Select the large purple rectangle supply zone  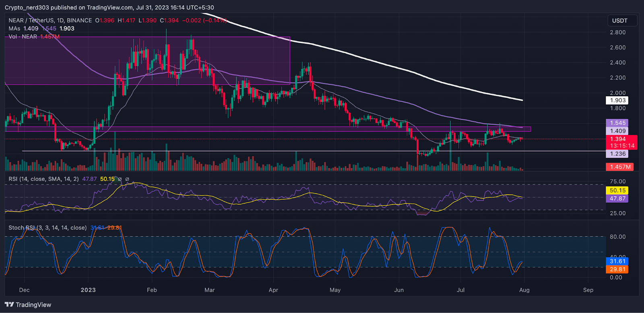tap(147, 61)
